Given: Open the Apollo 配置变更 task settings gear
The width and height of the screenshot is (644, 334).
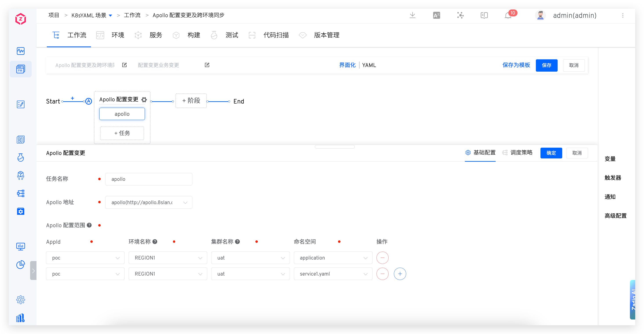Looking at the screenshot, I should [x=144, y=100].
